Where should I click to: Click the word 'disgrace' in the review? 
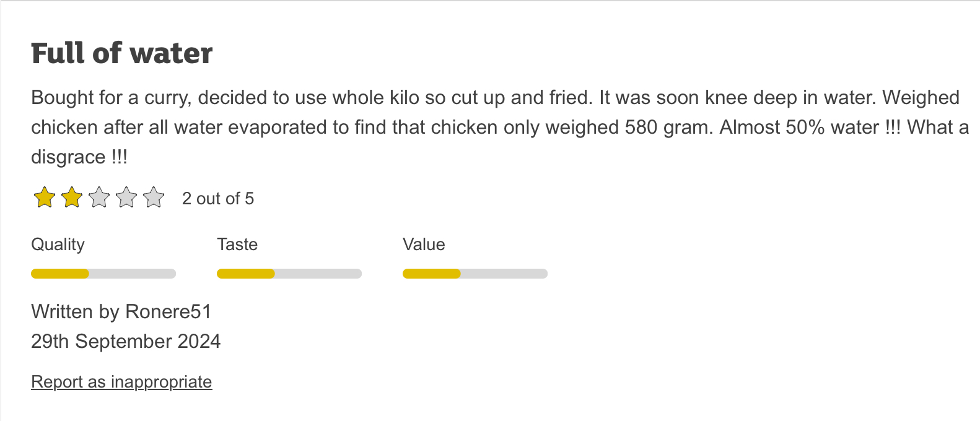[x=68, y=157]
